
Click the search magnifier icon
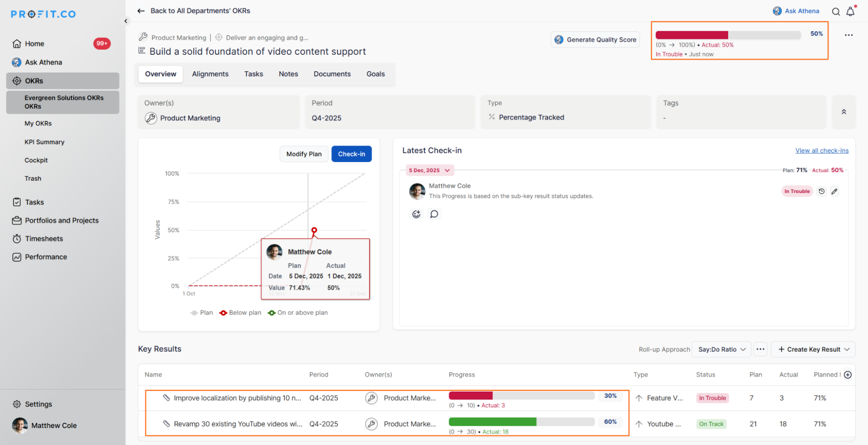pyautogui.click(x=835, y=12)
